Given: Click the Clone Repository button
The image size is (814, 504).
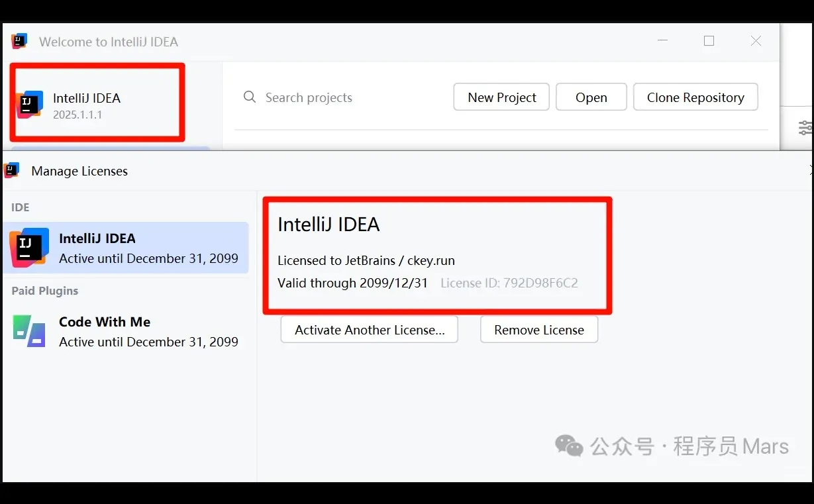Looking at the screenshot, I should pos(695,97).
